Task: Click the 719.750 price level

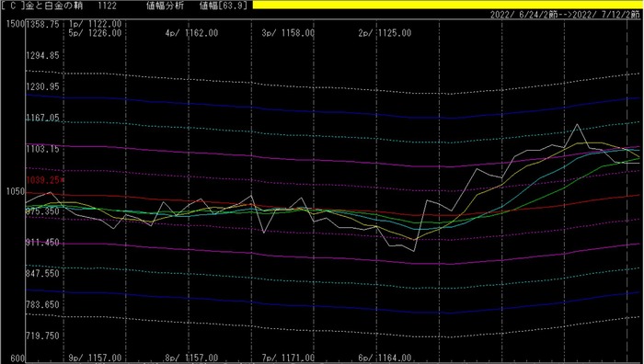Action: [x=42, y=336]
